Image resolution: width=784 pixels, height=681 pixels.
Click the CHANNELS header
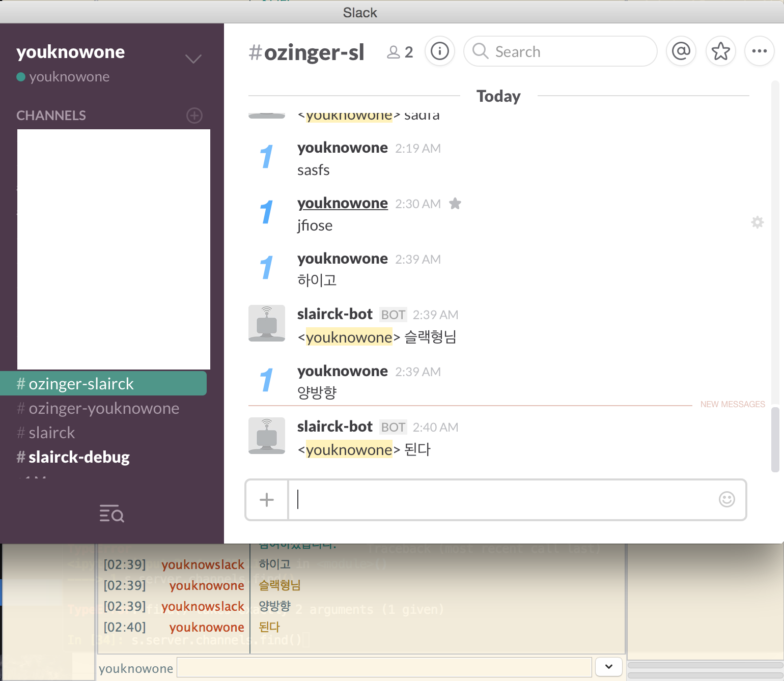(x=51, y=116)
